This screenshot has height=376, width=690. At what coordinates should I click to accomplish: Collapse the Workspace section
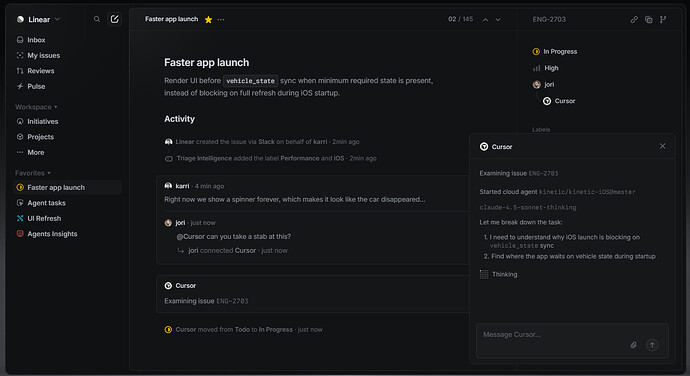[36, 107]
